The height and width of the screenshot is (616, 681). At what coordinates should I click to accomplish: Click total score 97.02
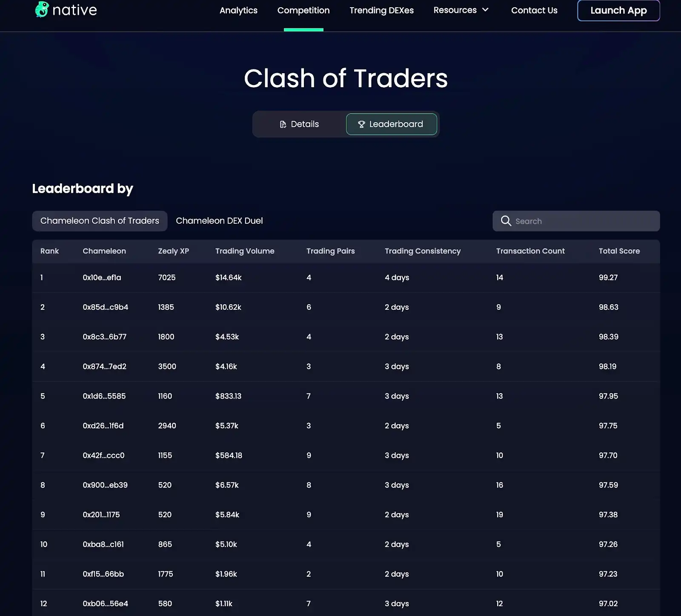pyautogui.click(x=608, y=603)
